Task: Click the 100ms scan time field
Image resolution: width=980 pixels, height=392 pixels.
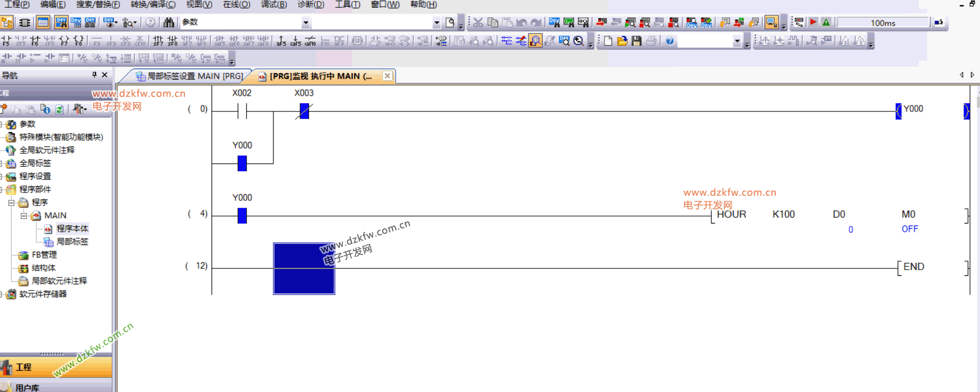Action: point(883,23)
